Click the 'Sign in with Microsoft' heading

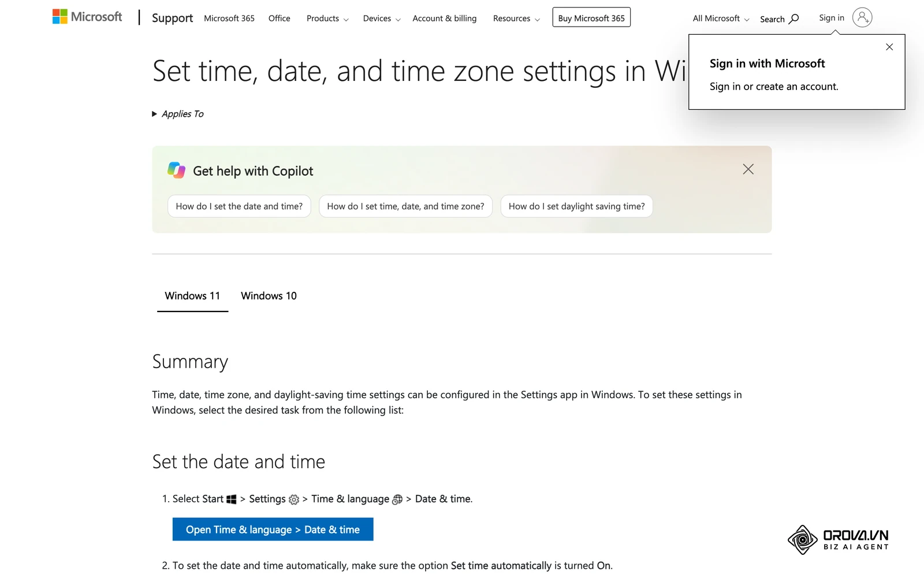click(x=767, y=64)
